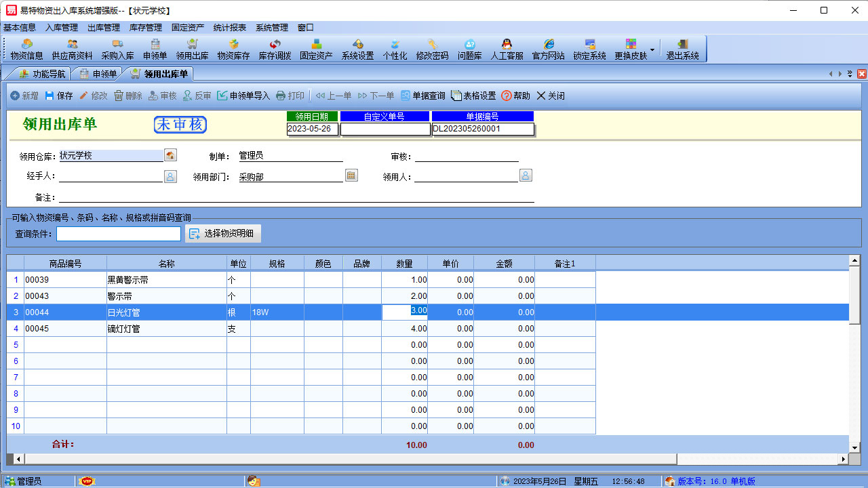Click the table's horizontal scrollbar right arrow
The width and height of the screenshot is (868, 488).
(x=844, y=459)
